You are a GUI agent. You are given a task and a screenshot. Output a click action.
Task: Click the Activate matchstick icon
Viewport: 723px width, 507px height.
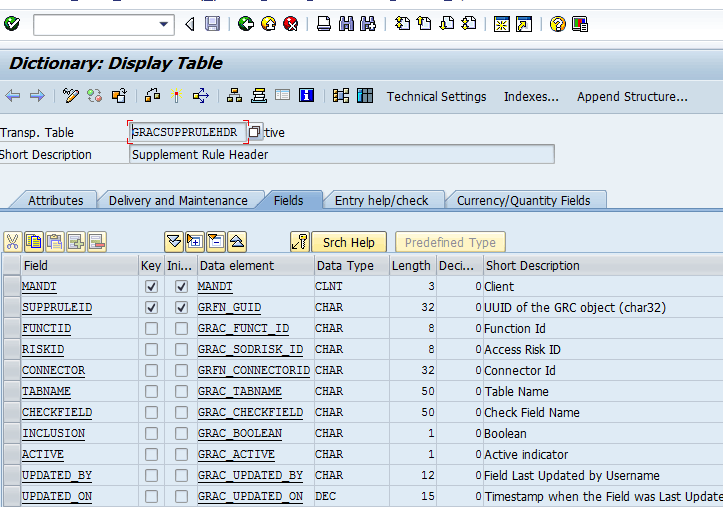(176, 96)
